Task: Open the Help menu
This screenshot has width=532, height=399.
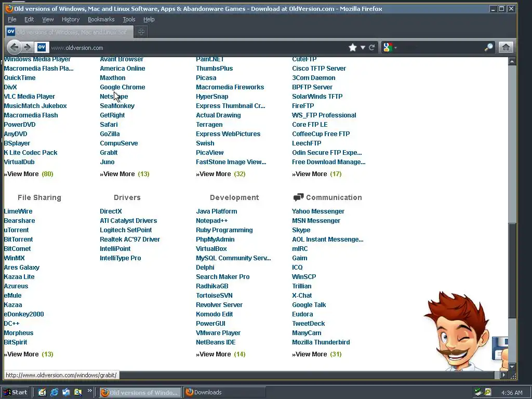Action: click(x=149, y=19)
